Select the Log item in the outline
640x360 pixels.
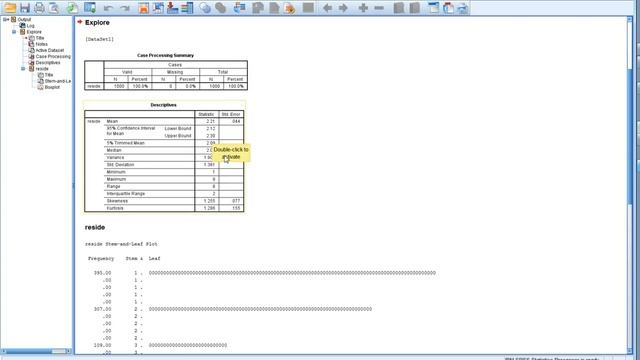tap(31, 25)
